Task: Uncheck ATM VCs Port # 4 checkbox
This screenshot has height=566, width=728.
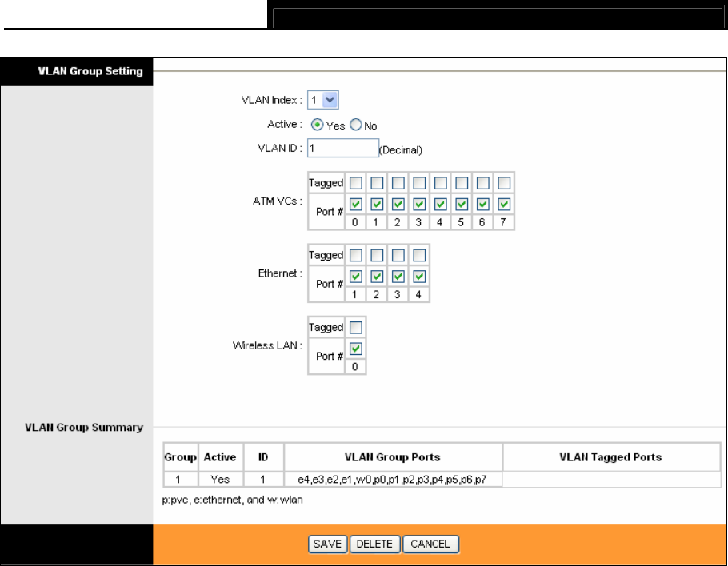Action: pyautogui.click(x=441, y=204)
